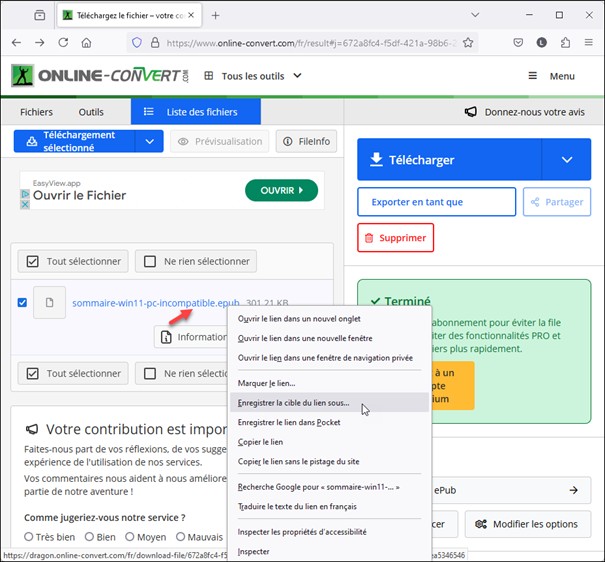The height and width of the screenshot is (562, 605).
Task: Open a new browser tab with plus
Action: pyautogui.click(x=215, y=15)
